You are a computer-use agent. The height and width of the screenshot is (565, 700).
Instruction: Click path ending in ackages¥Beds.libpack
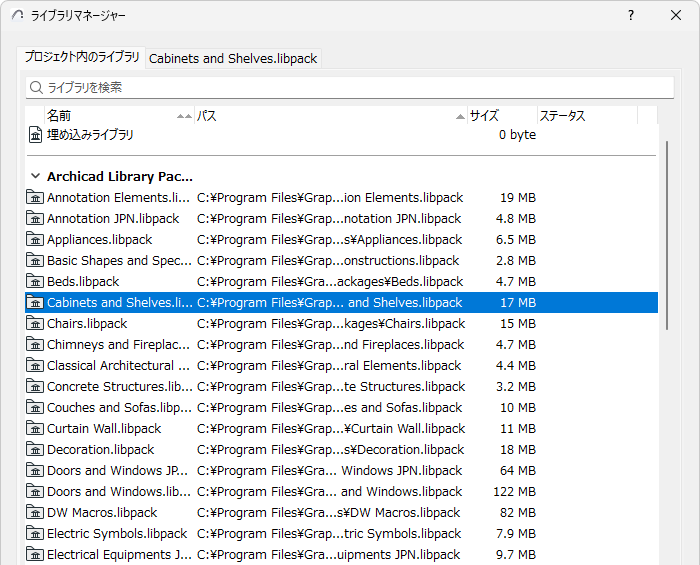point(330,281)
